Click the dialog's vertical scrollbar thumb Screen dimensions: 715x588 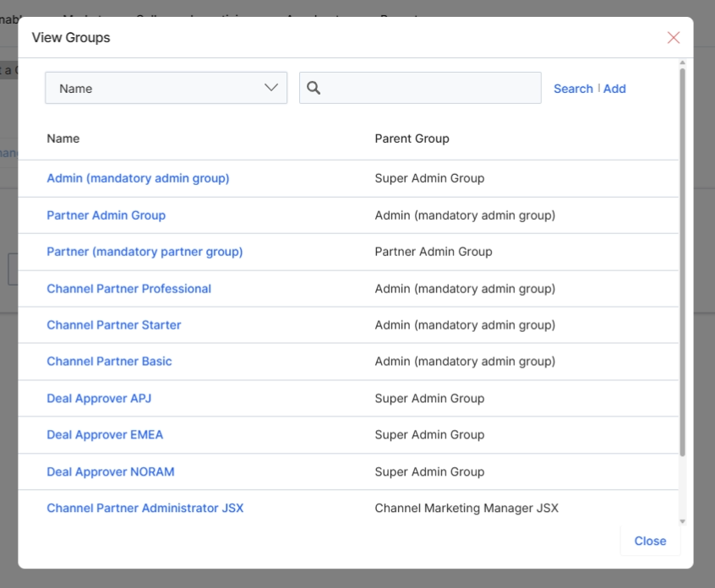click(x=682, y=262)
